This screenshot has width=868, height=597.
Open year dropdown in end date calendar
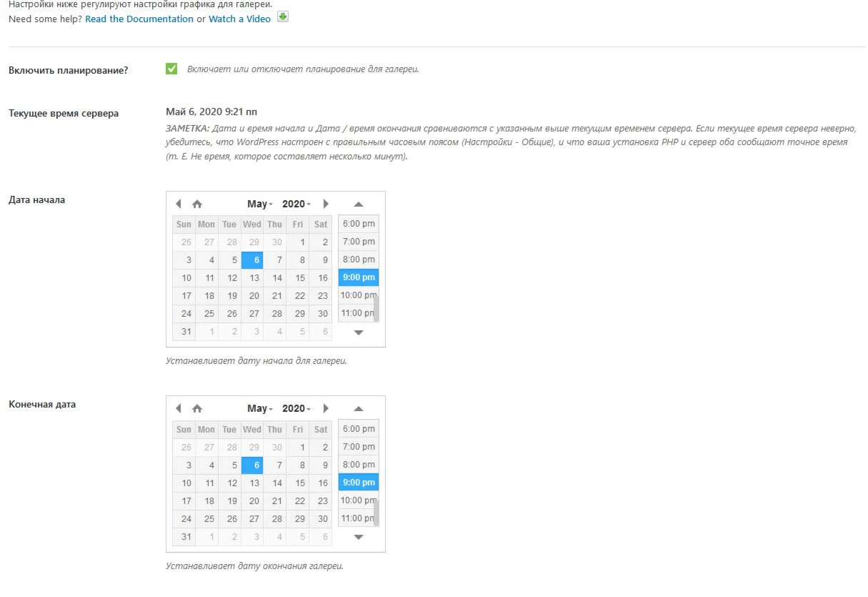pos(296,408)
